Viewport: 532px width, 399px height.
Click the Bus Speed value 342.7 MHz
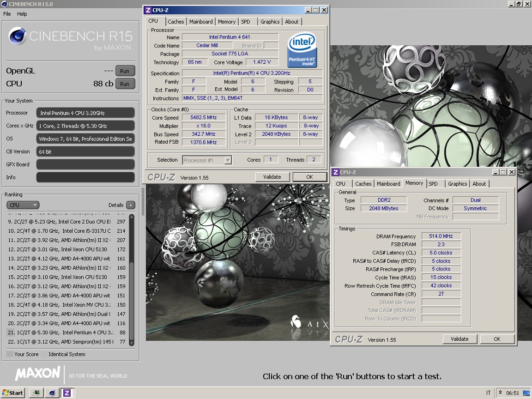[x=204, y=134]
